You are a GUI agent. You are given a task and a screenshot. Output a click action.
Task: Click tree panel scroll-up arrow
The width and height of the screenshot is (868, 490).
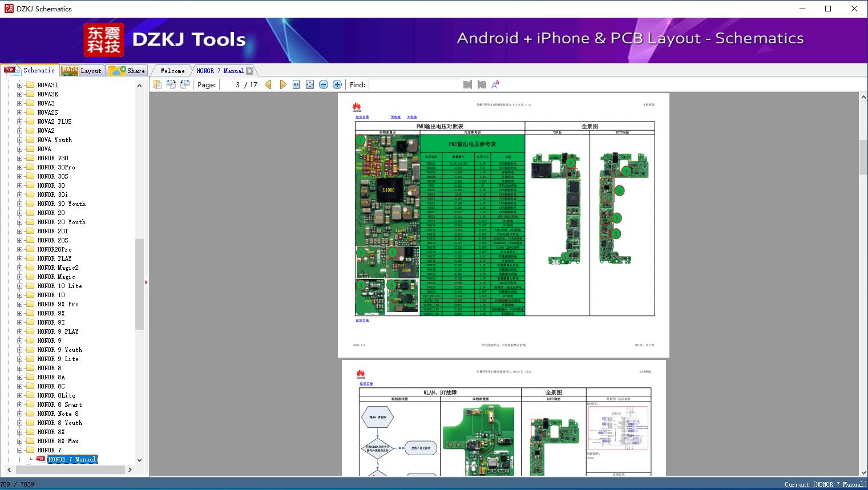pyautogui.click(x=139, y=86)
